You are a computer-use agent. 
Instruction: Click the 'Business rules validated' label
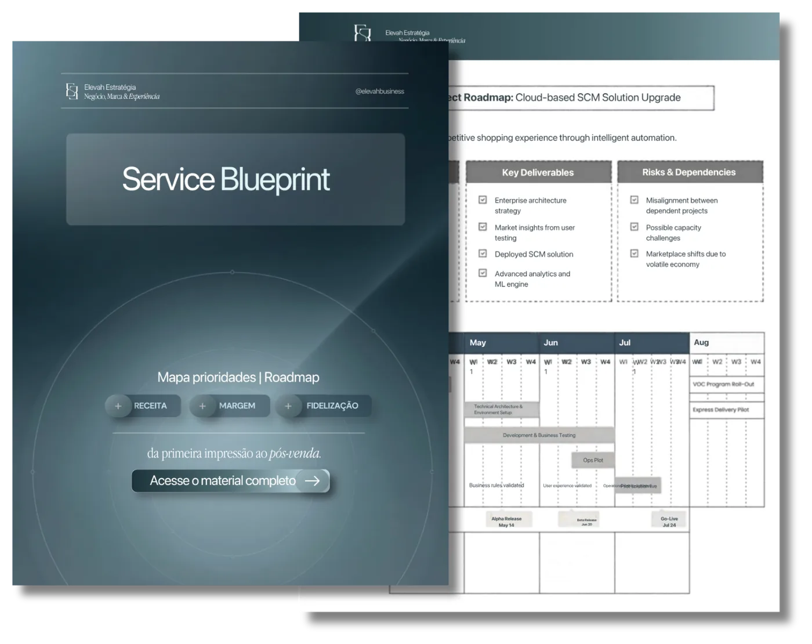point(496,486)
